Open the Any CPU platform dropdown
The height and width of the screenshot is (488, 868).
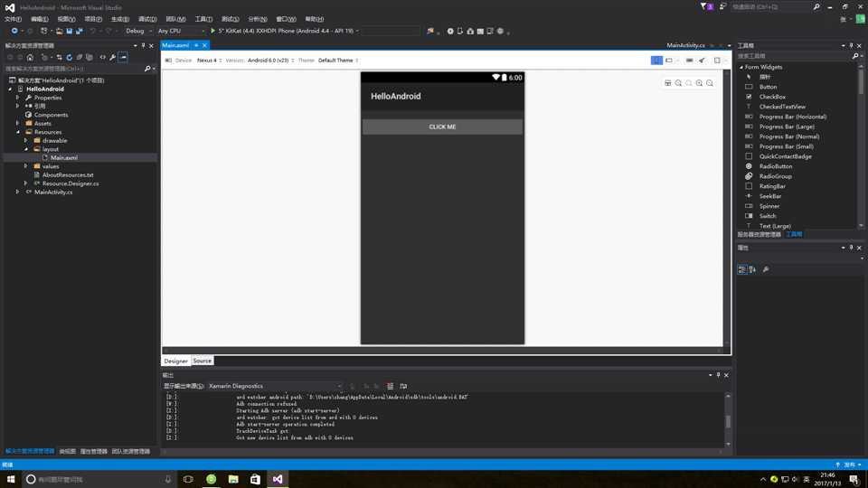[x=181, y=31]
